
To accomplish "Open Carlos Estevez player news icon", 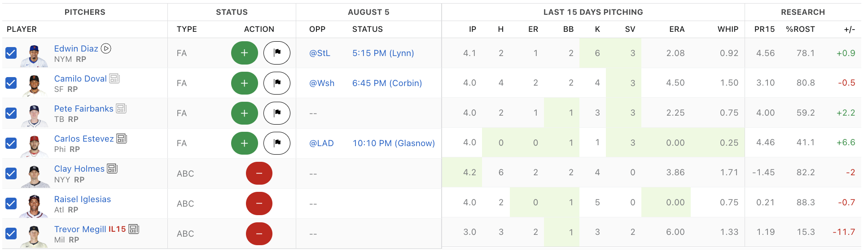I will tap(122, 138).
